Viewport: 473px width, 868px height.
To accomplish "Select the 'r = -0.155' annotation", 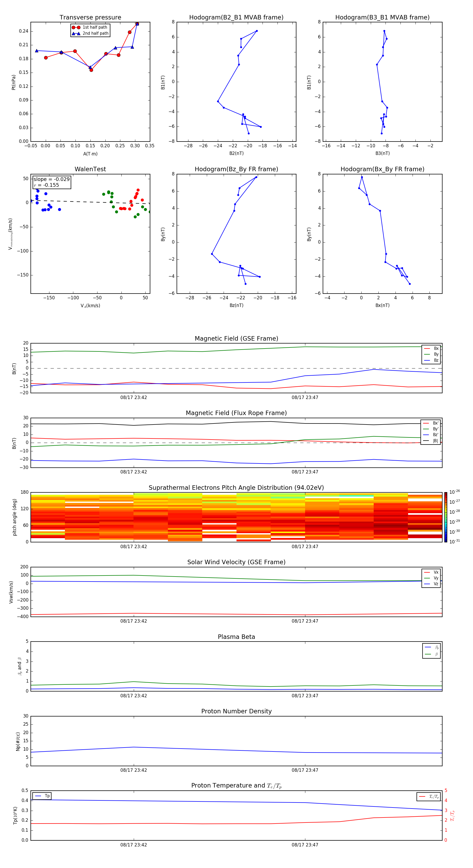I will [47, 185].
